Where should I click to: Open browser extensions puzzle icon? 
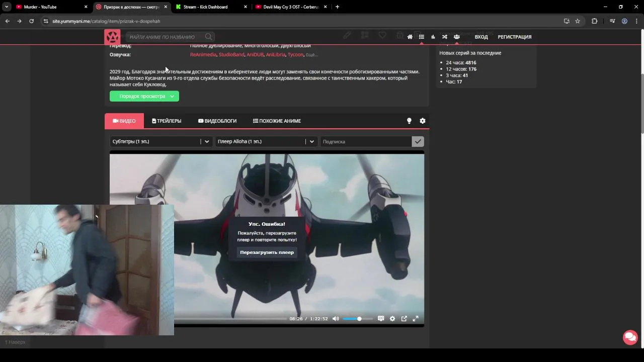point(595,21)
